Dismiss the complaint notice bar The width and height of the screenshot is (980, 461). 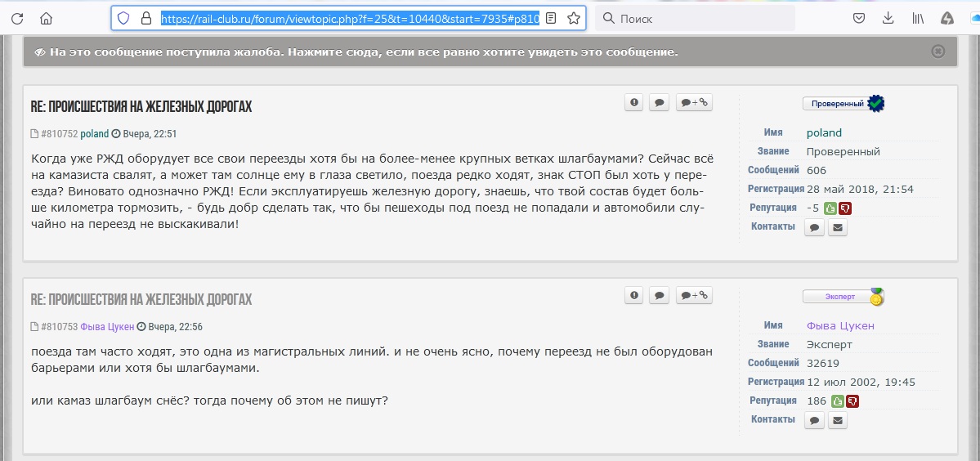[937, 51]
